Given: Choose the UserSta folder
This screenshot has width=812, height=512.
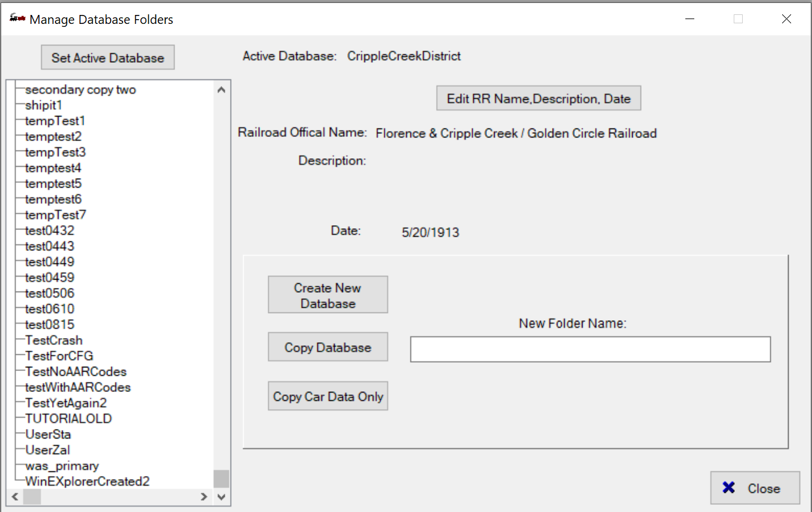Looking at the screenshot, I should coord(48,434).
